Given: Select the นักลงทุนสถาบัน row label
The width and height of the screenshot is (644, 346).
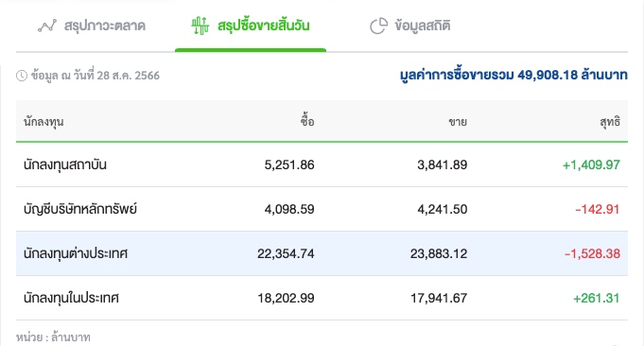Looking at the screenshot, I should 65,164.
